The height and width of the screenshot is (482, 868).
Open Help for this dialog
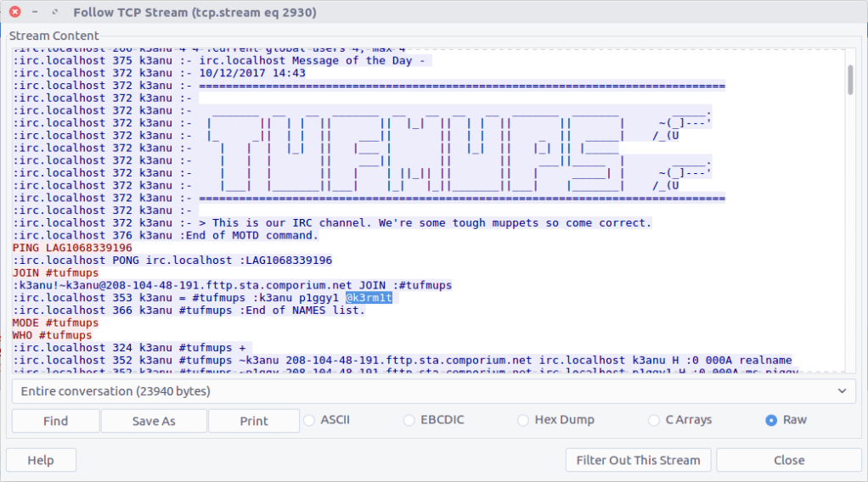[41, 460]
